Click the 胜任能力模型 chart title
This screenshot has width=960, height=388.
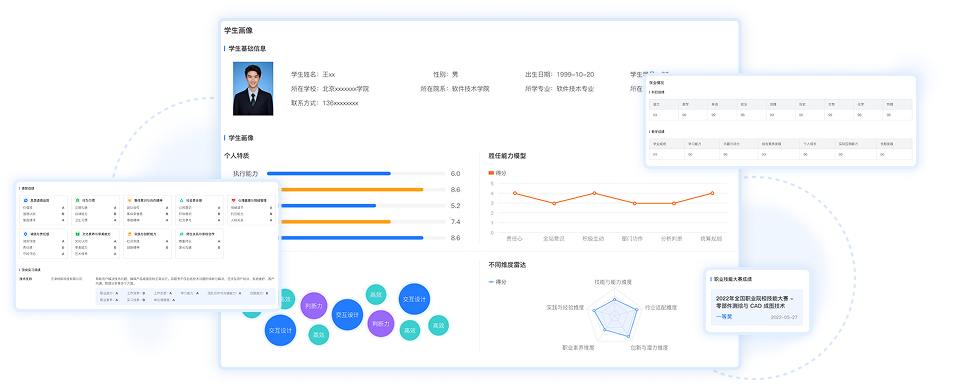tap(507, 156)
